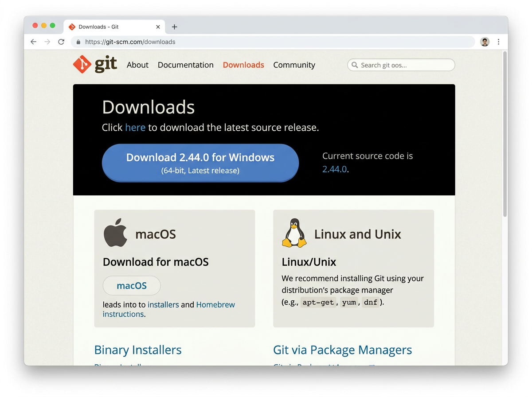532x397 pixels.
Task: Click the macOS pill button
Action: [x=132, y=286]
